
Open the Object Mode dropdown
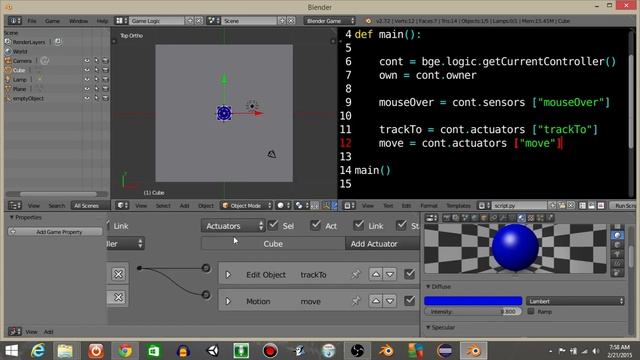coord(247,205)
